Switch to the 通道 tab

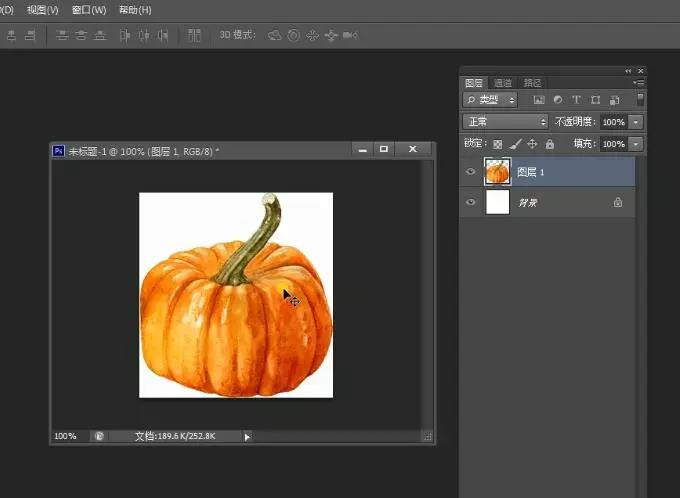(x=503, y=83)
